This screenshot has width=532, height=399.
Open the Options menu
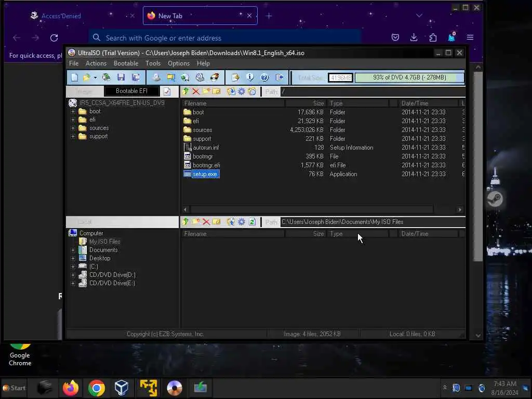click(x=179, y=63)
